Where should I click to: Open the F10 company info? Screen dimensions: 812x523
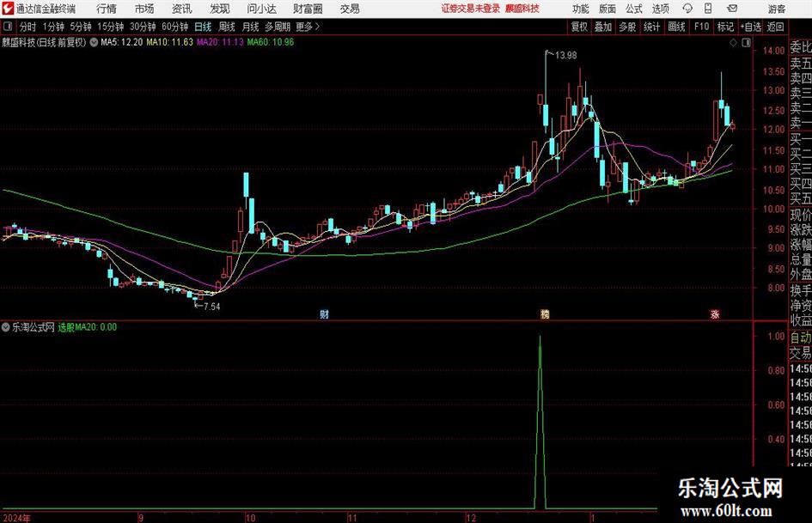(x=701, y=27)
